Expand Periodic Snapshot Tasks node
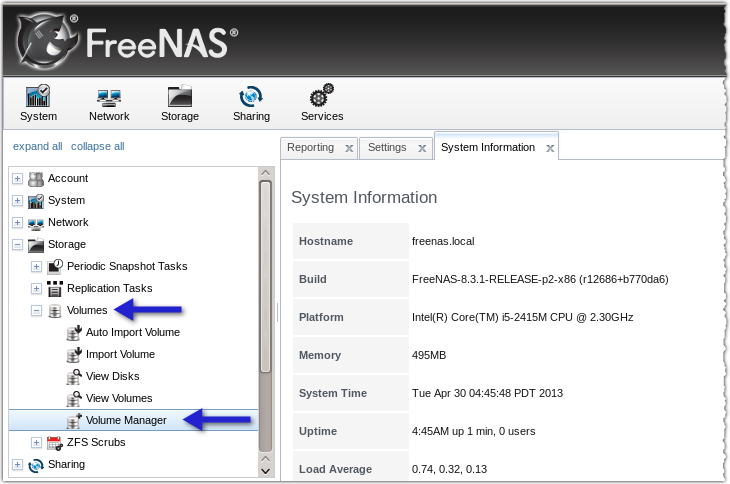730x484 pixels. pos(37,267)
